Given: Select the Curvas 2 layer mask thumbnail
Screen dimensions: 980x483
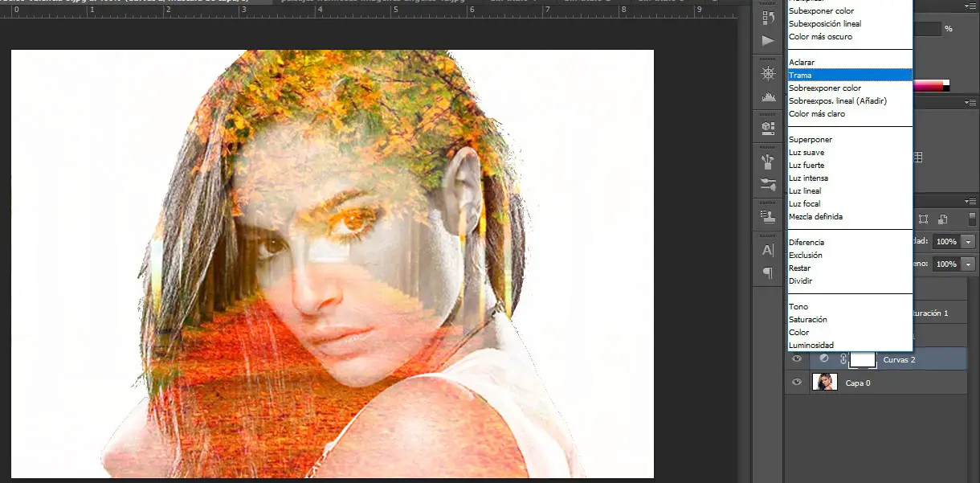Looking at the screenshot, I should coord(863,359).
